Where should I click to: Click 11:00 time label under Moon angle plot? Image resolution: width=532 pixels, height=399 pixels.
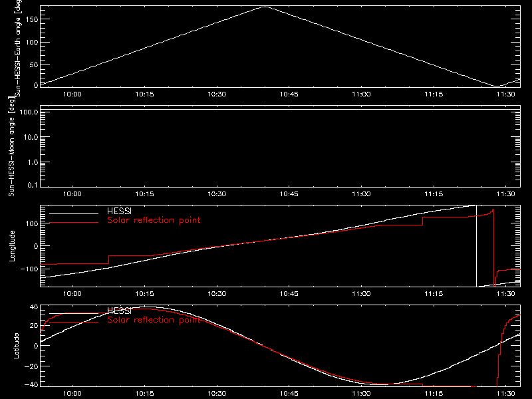(361, 194)
